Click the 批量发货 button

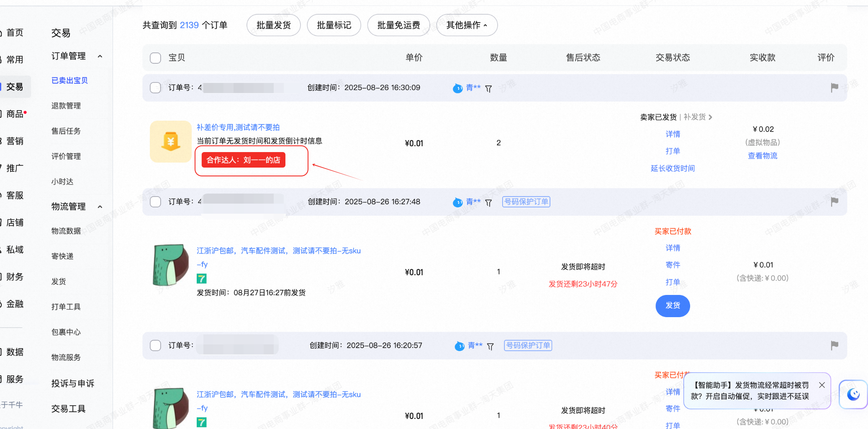[274, 25]
